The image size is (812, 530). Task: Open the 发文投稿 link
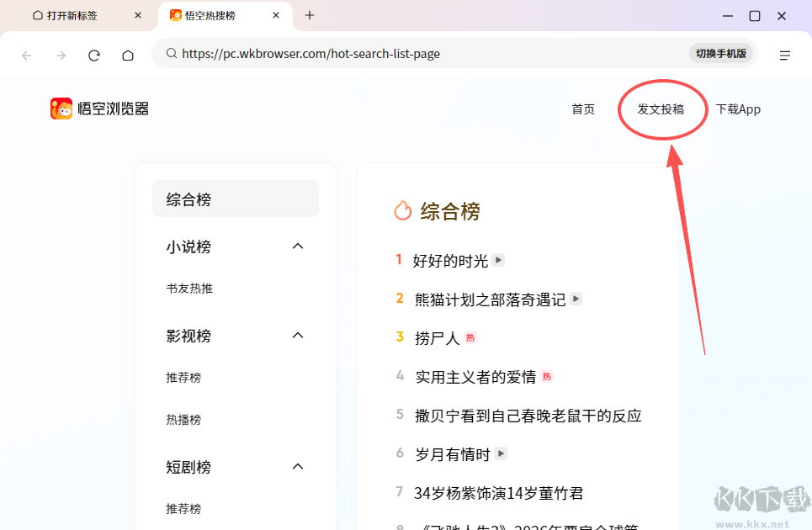click(x=661, y=109)
